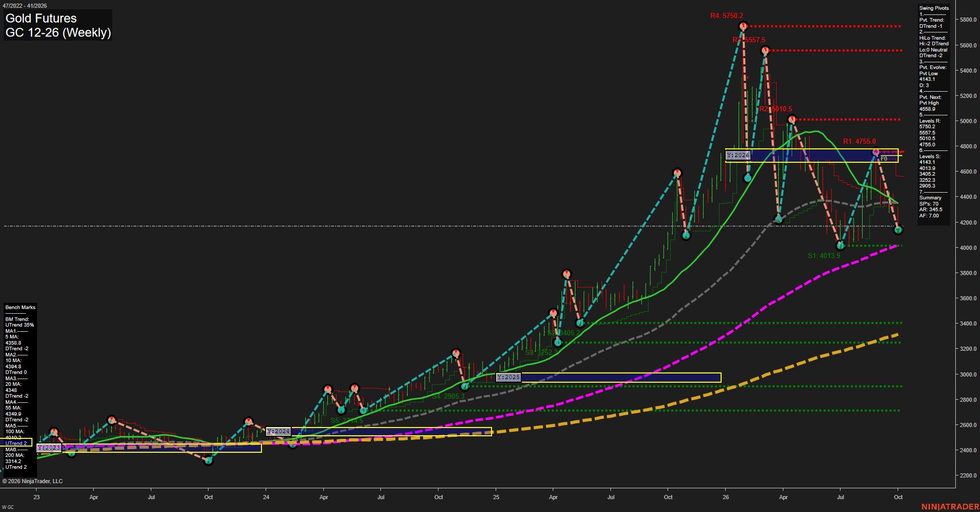Click the 5 MA: entry in Bench Marks

point(12,337)
